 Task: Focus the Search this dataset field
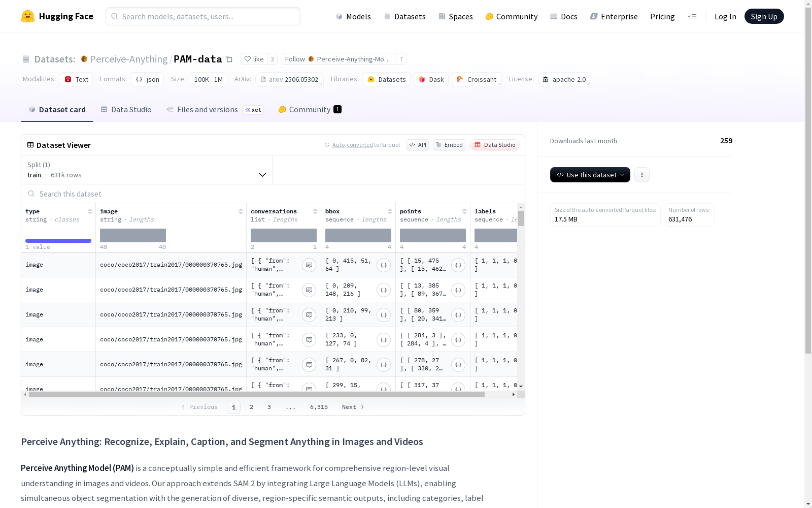pos(273,194)
